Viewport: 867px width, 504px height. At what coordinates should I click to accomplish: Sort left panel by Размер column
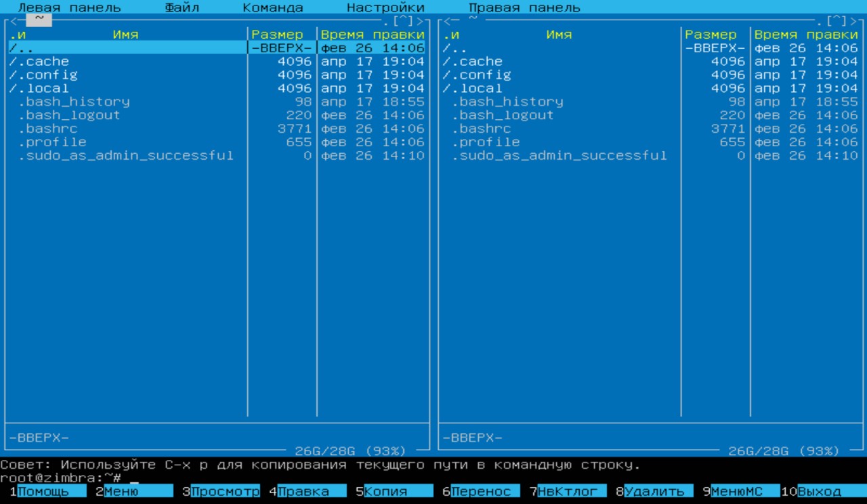(277, 35)
